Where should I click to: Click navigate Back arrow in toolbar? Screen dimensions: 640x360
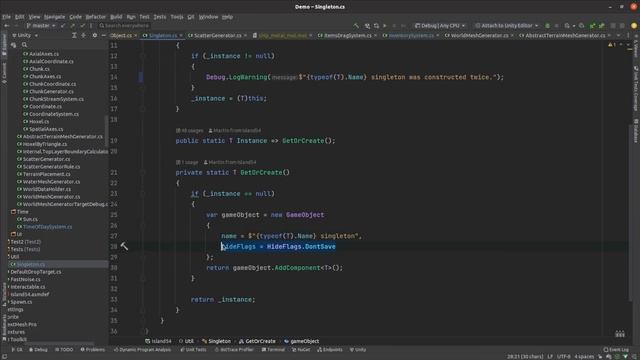pos(7,26)
